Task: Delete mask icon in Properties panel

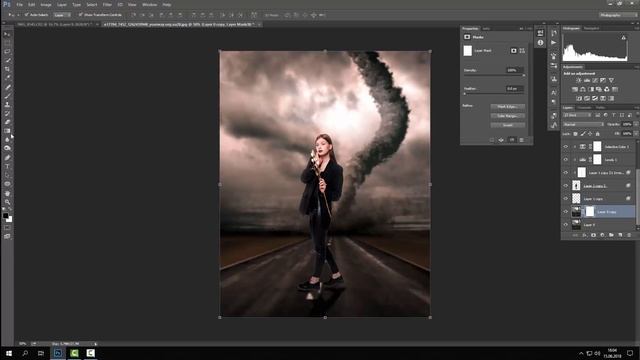Action: (522, 140)
